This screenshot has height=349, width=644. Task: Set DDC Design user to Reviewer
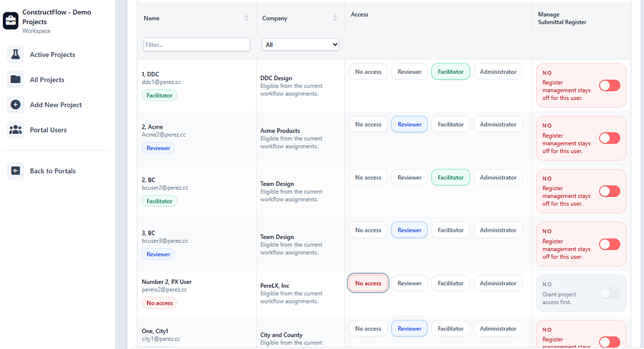click(x=409, y=72)
